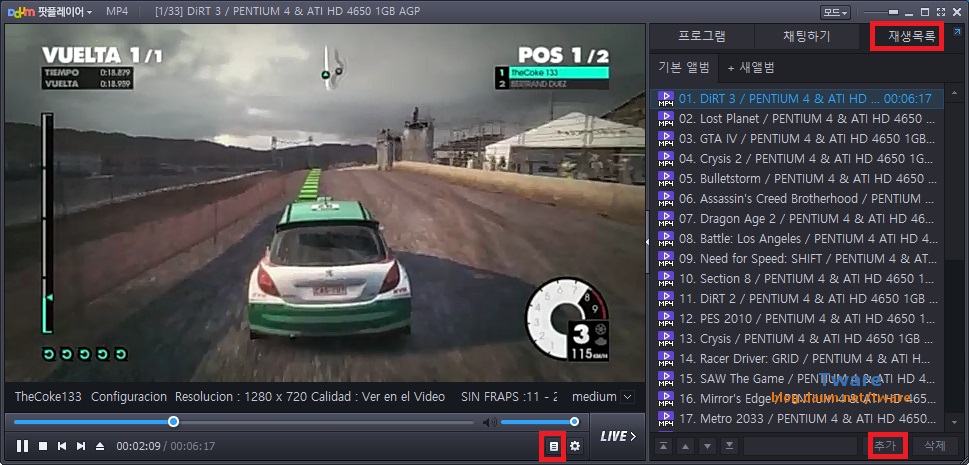Click the 삭제 delete button
Viewport: 969px width, 465px height.
935,446
